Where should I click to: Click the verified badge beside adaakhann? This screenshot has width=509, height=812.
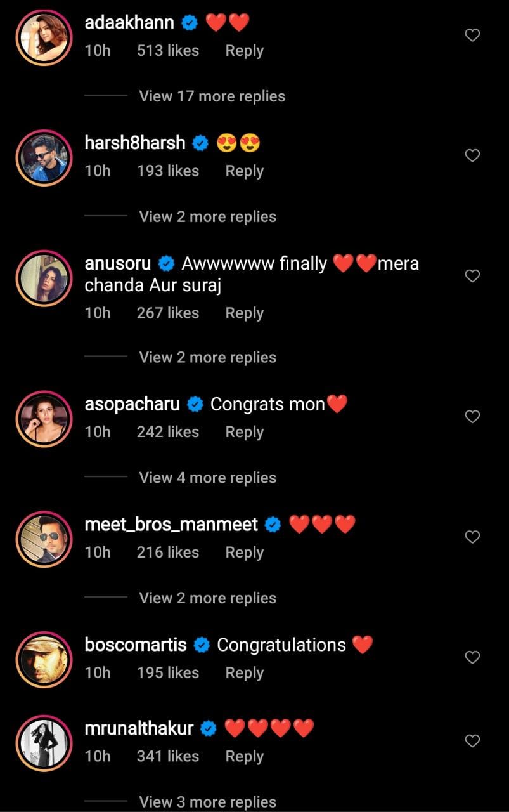[188, 22]
